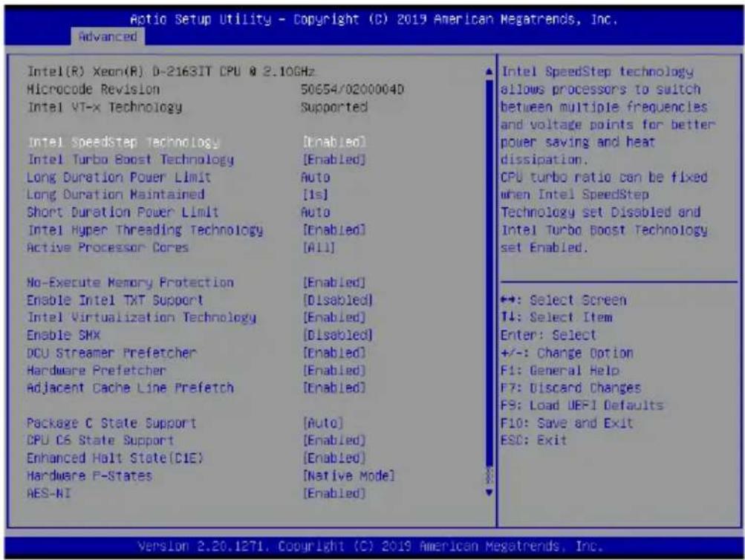
Task: Change Long Duration Maintained 1s value
Action: tap(316, 195)
